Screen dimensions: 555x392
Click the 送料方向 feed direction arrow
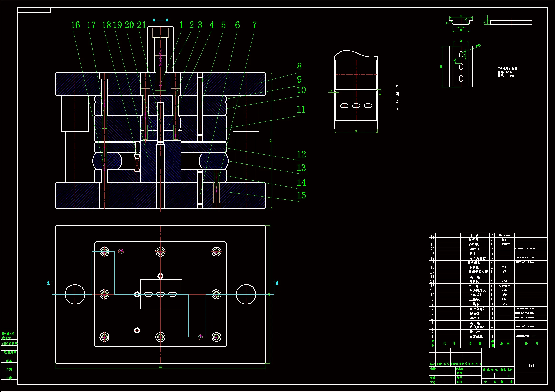[392, 101]
